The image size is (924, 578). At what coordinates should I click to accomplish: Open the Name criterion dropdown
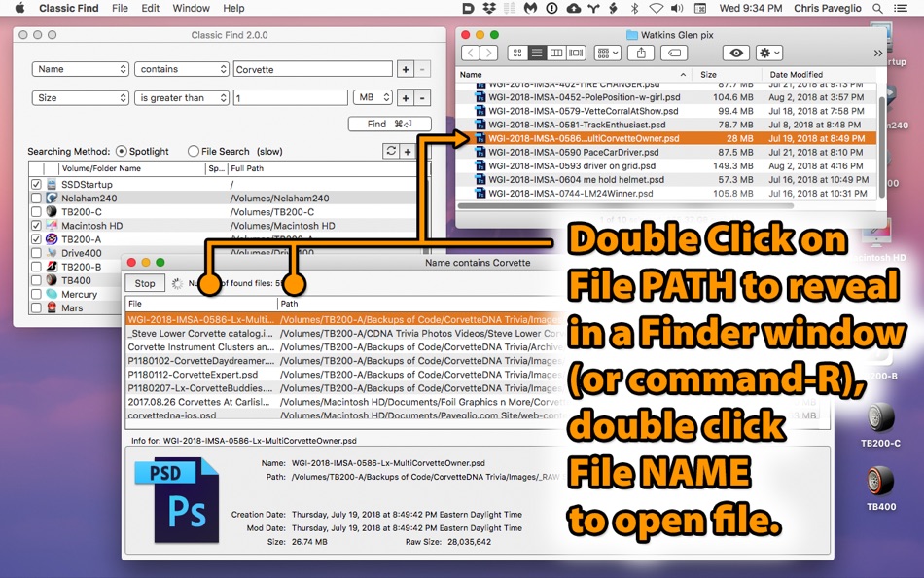80,69
